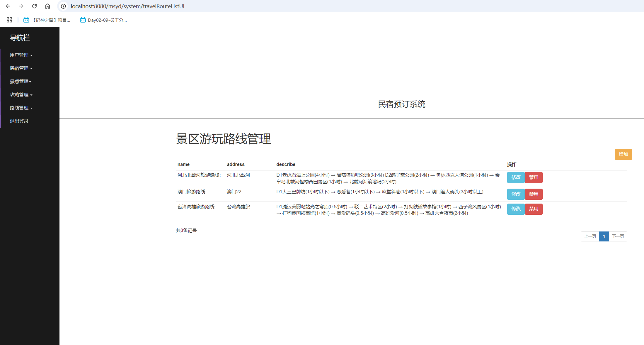This screenshot has width=644, height=345.
Task: Click the 增加 button
Action: pos(623,154)
